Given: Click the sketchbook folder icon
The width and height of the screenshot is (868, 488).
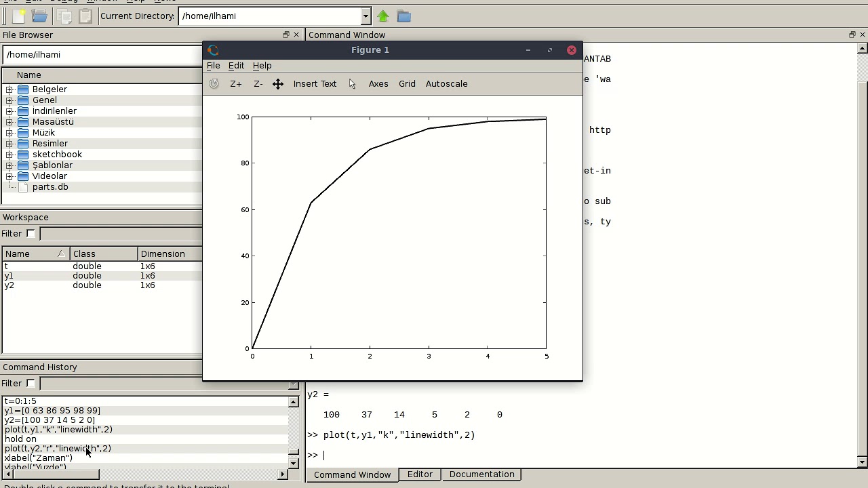Looking at the screenshot, I should (x=23, y=155).
